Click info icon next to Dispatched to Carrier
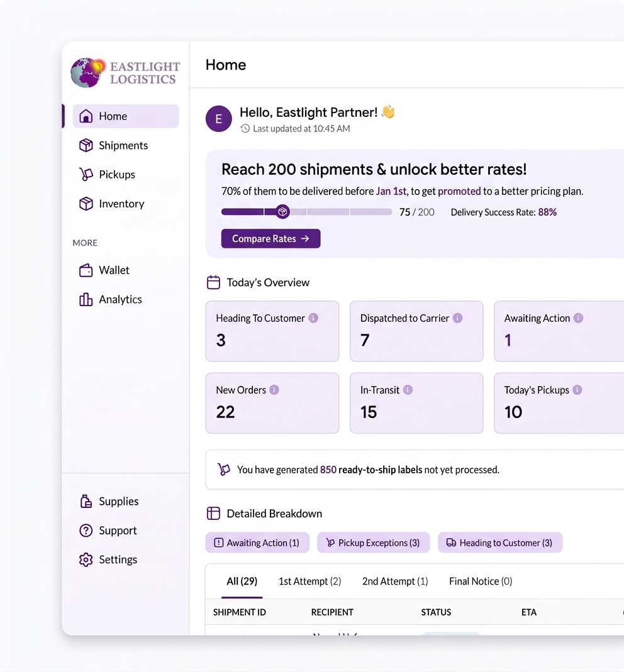Image resolution: width=624 pixels, height=672 pixels. pyautogui.click(x=457, y=318)
